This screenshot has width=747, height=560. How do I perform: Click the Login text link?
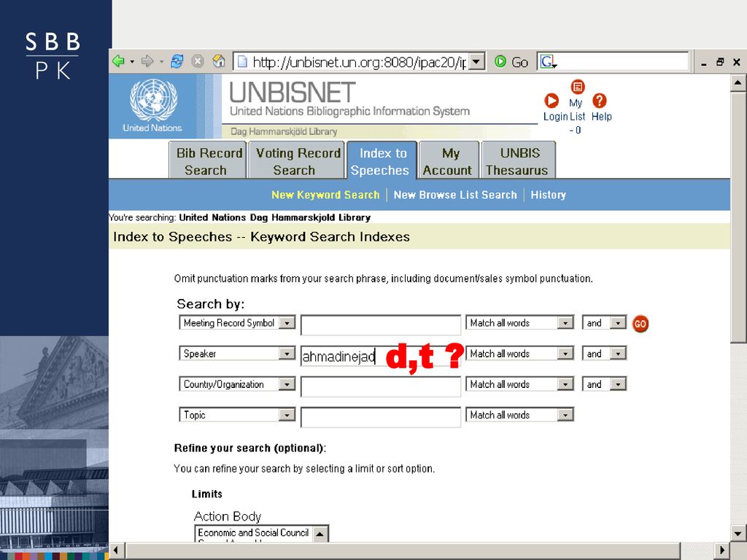point(555,117)
